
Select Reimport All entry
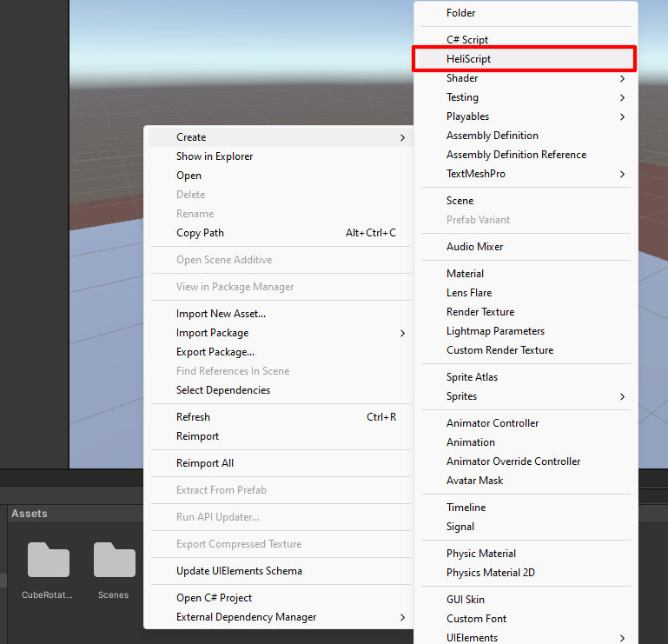tap(205, 463)
